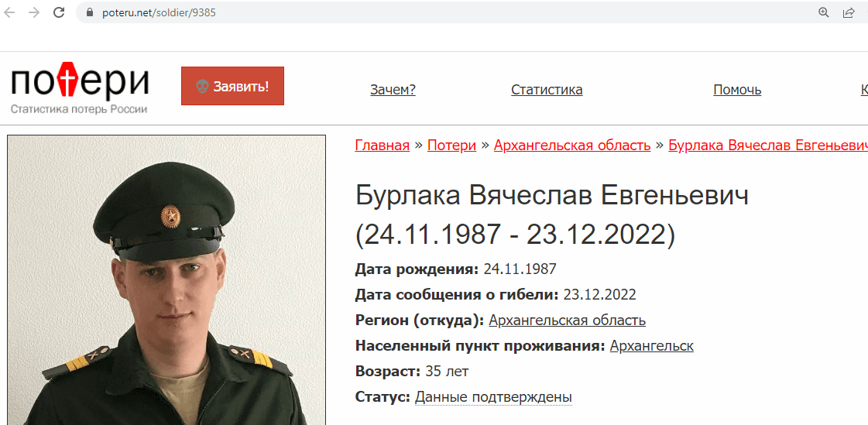Click the address bar URL poteru.net/soldier/9385

coord(159,13)
